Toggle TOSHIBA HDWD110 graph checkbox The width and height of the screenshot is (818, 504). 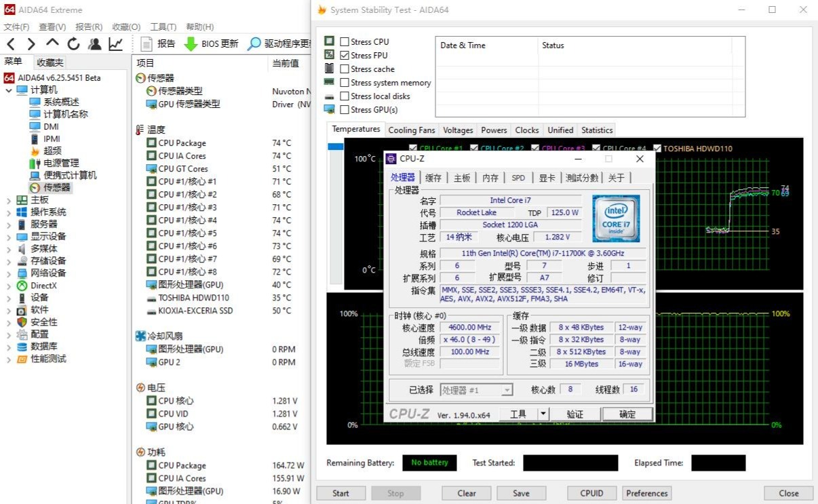657,148
